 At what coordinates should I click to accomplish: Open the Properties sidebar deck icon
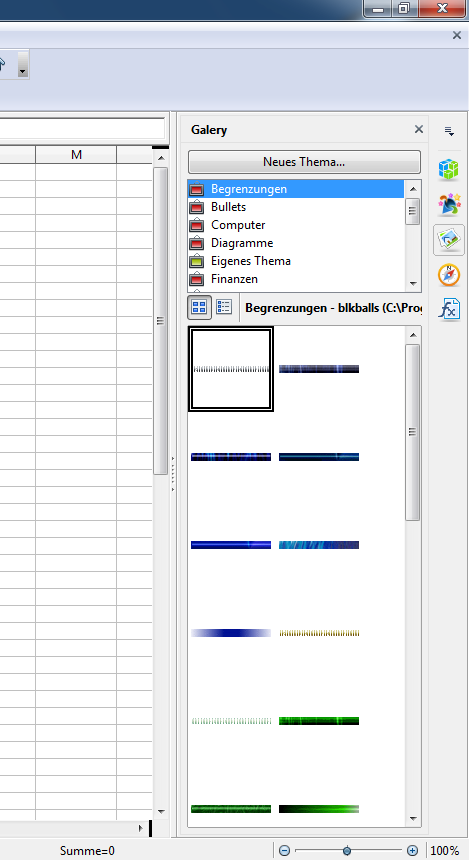pos(448,170)
